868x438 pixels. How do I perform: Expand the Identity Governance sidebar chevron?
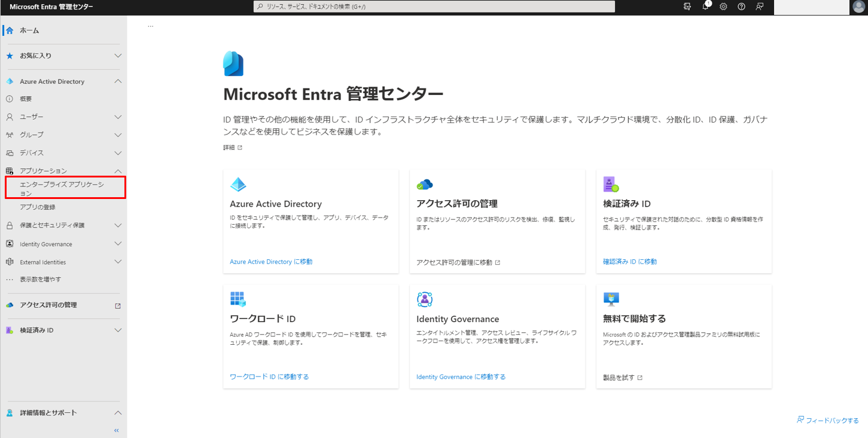coord(118,244)
